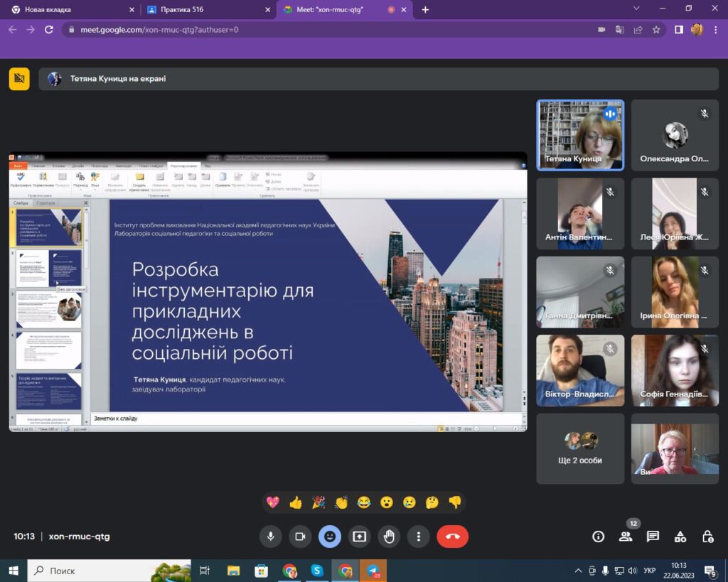Switch to the 'Практика 516' browser tab
This screenshot has width=728, height=582.
206,10
